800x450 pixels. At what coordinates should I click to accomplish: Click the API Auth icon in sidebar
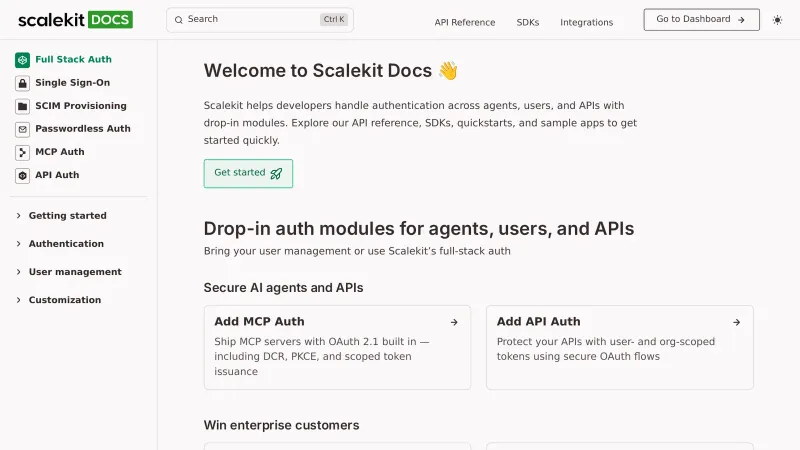(x=22, y=175)
